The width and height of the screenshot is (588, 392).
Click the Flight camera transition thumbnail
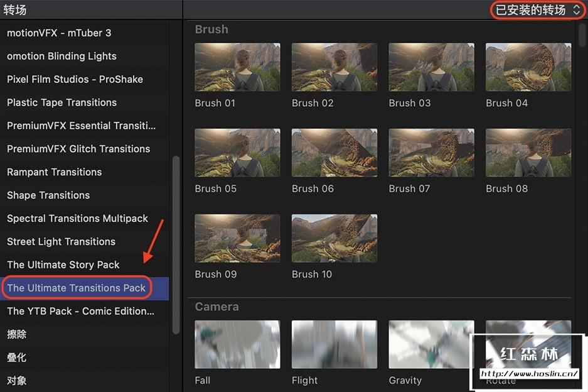click(x=334, y=344)
